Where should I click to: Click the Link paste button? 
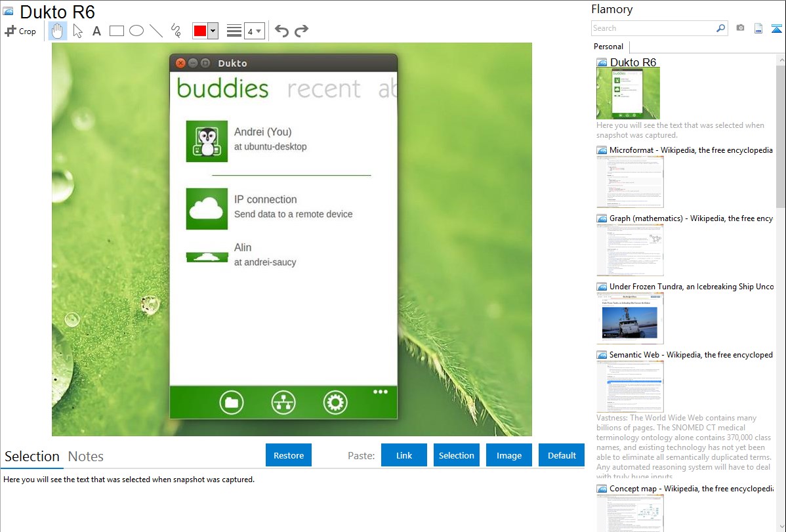[x=404, y=455]
